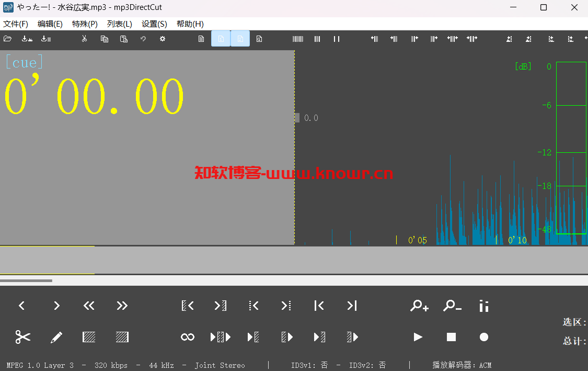Click the open folder icon in the top toolbar
The height and width of the screenshot is (371, 588).
pyautogui.click(x=7, y=39)
